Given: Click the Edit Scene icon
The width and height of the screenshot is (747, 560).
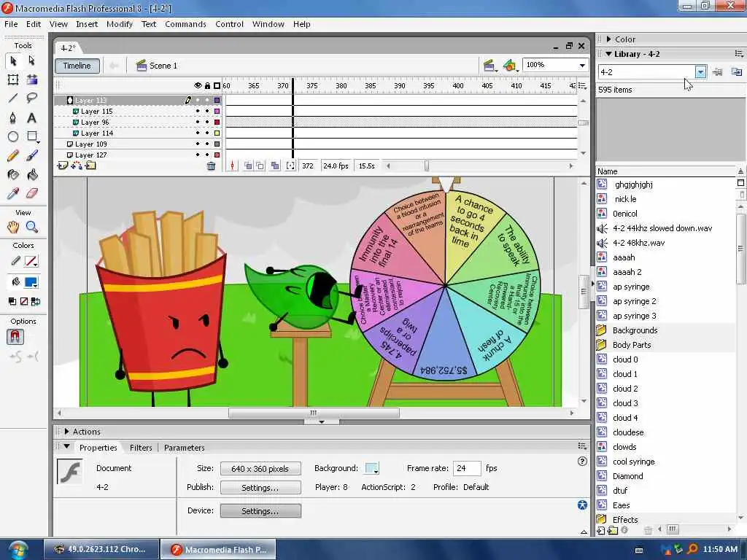Looking at the screenshot, I should 489,66.
